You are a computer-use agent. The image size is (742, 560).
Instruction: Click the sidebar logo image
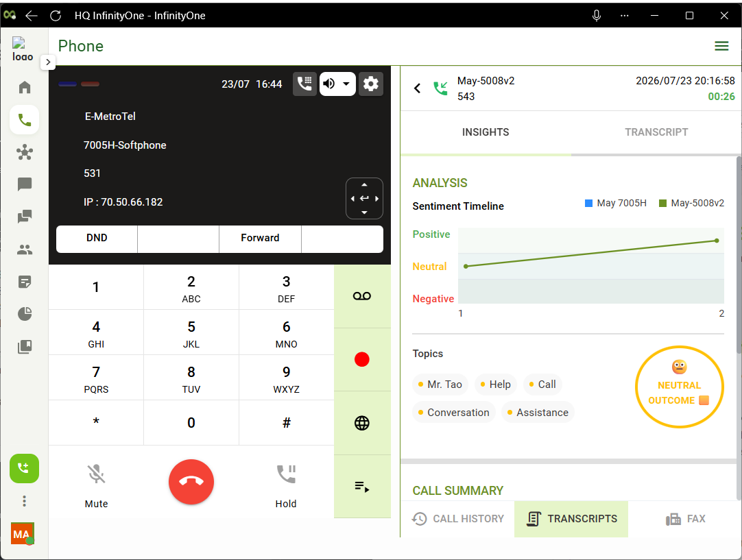22,49
